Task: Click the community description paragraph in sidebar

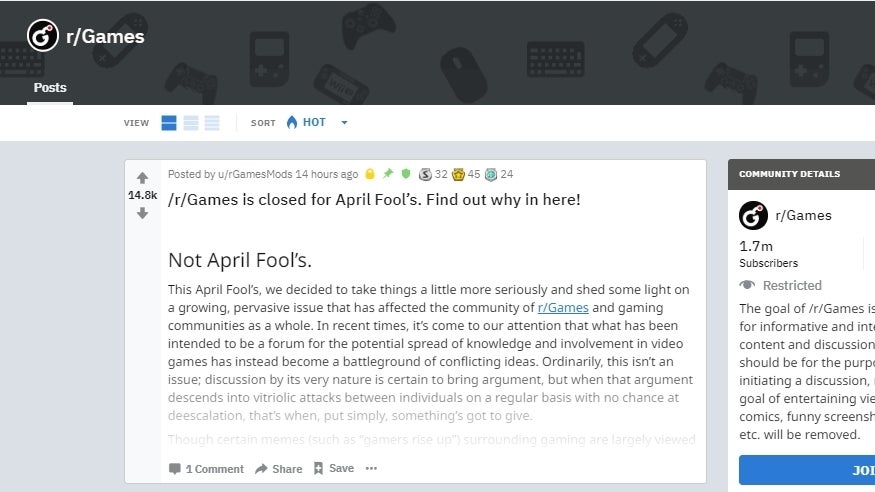Action: (807, 372)
